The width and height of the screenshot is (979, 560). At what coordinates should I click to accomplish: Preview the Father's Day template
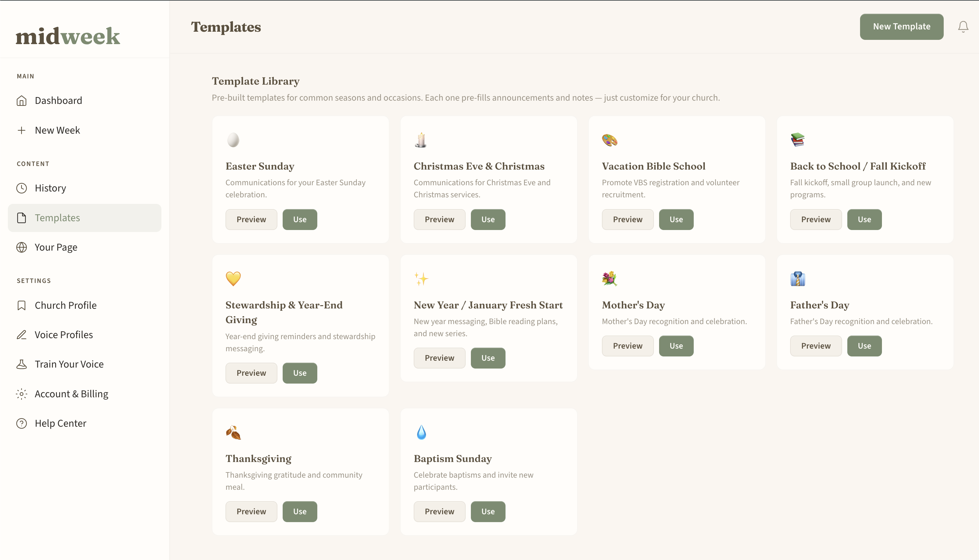pos(816,346)
